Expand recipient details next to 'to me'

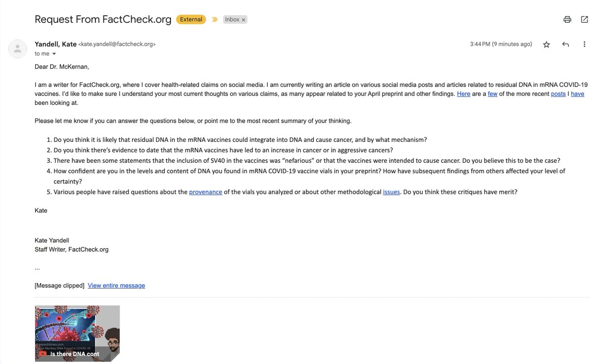[x=54, y=53]
